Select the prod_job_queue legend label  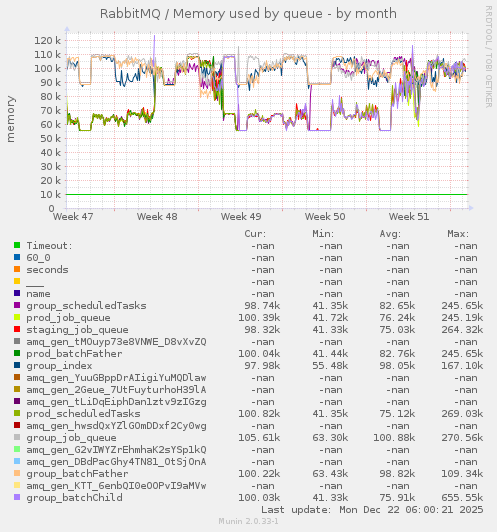coord(69,318)
